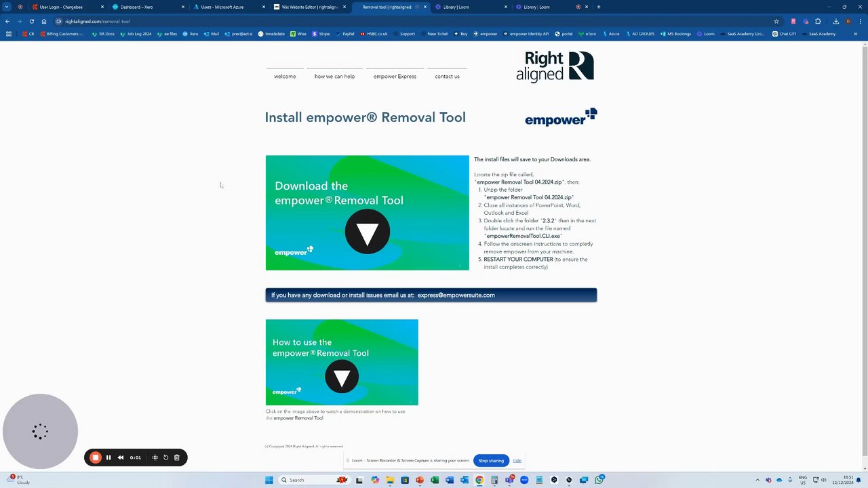
Task: Grab the Loom control bar grip icon
Action: 155,457
